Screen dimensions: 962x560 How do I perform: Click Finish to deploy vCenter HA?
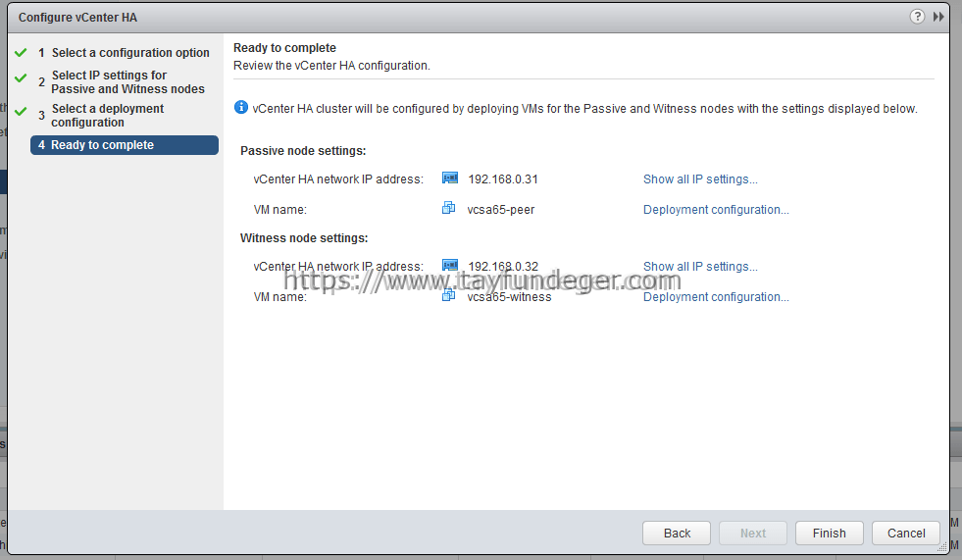pos(830,533)
